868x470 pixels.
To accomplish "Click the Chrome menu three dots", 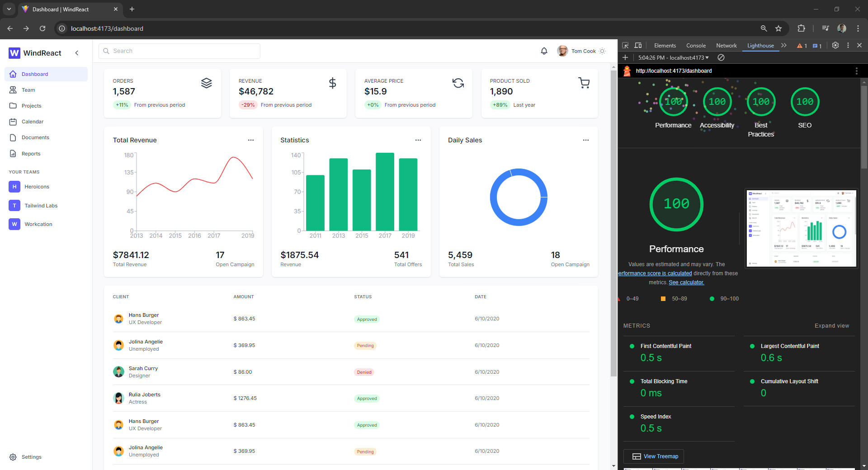I will (x=858, y=28).
